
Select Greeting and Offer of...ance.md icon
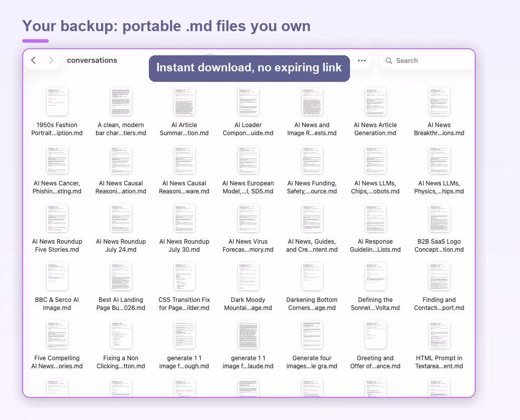point(375,335)
